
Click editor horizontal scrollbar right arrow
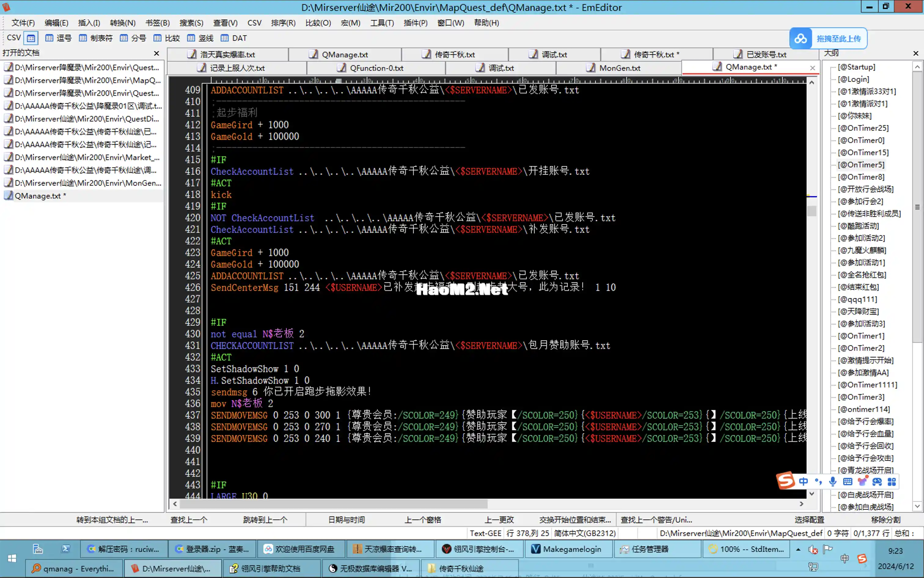[801, 504]
